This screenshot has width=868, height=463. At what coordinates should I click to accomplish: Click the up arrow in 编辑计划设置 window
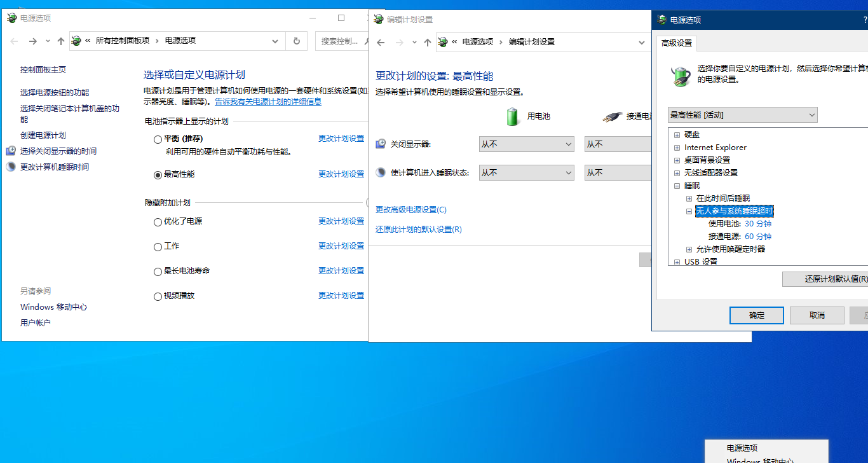[x=428, y=42]
